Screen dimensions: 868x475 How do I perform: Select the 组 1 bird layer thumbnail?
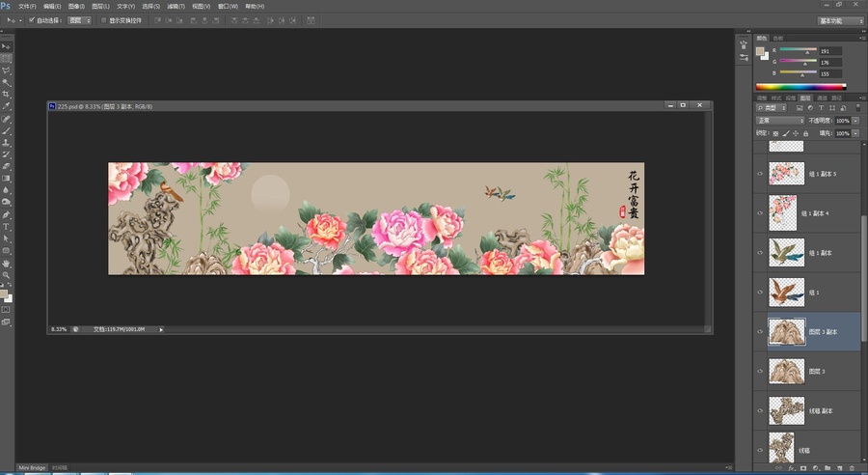(786, 293)
